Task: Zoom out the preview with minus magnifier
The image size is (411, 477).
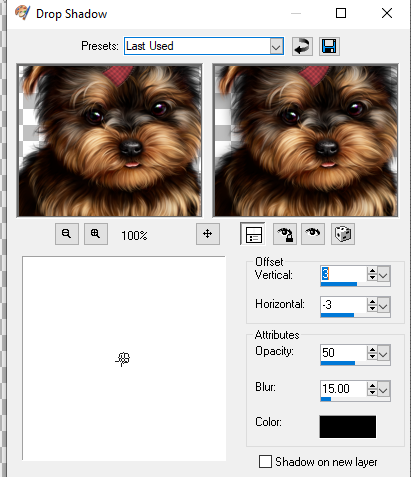Action: point(67,234)
